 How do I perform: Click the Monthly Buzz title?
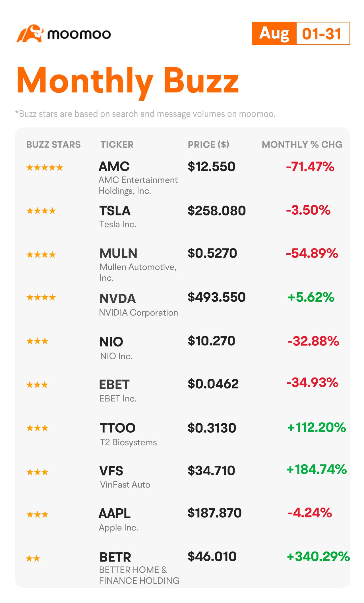128,81
